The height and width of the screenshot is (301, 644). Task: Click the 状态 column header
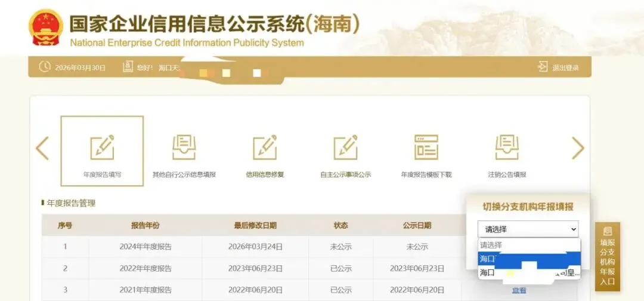(x=341, y=225)
